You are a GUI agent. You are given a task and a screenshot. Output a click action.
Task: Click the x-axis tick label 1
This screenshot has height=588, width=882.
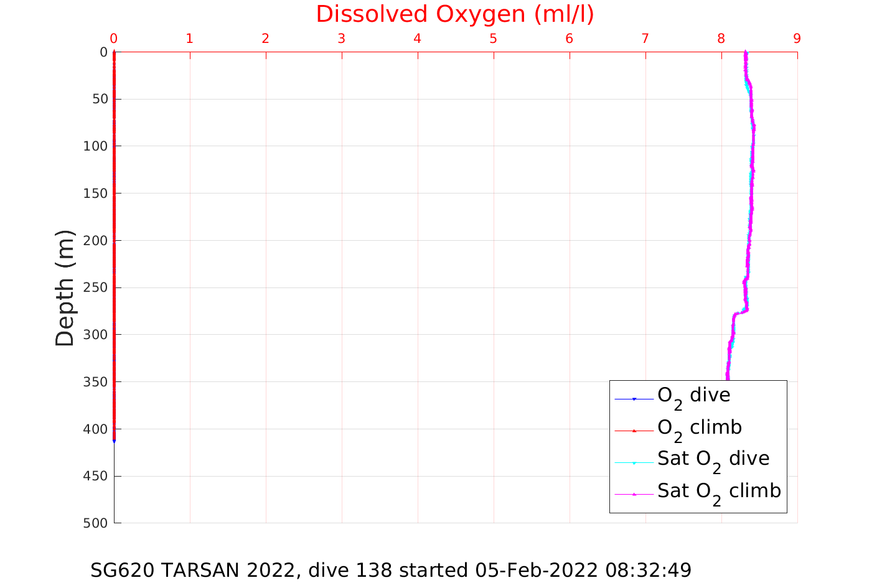coord(189,39)
